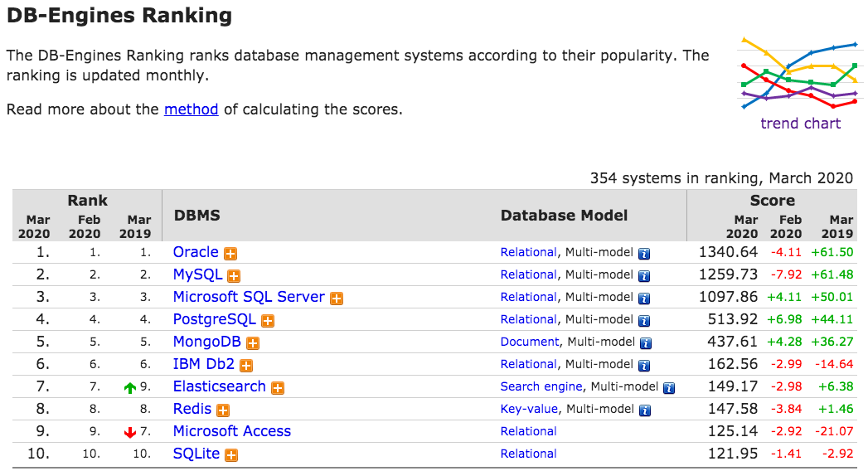Screen dimensions: 868x471
Task: Expand the plus icon beside IBM Db2
Action: point(246,366)
